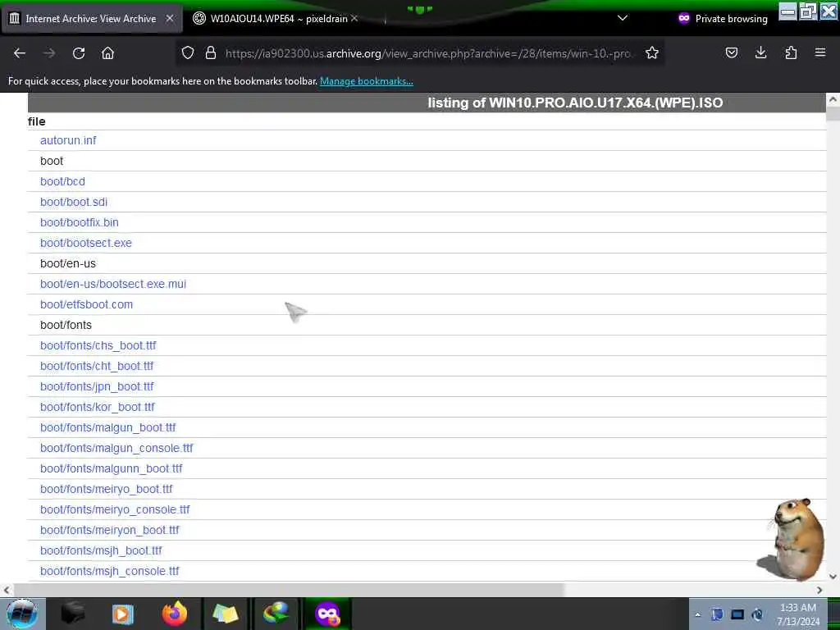Viewport: 840px width, 630px height.
Task: Open the sticky notes taskbar icon
Action: (226, 614)
